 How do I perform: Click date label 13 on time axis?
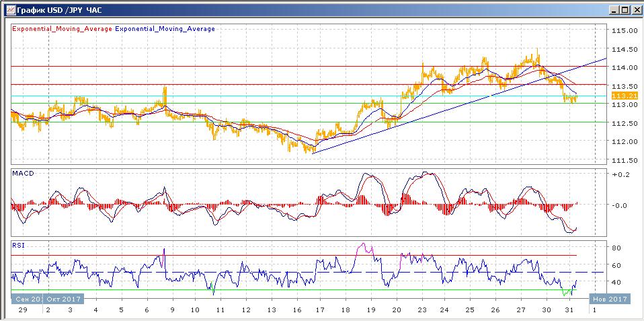tap(272, 309)
